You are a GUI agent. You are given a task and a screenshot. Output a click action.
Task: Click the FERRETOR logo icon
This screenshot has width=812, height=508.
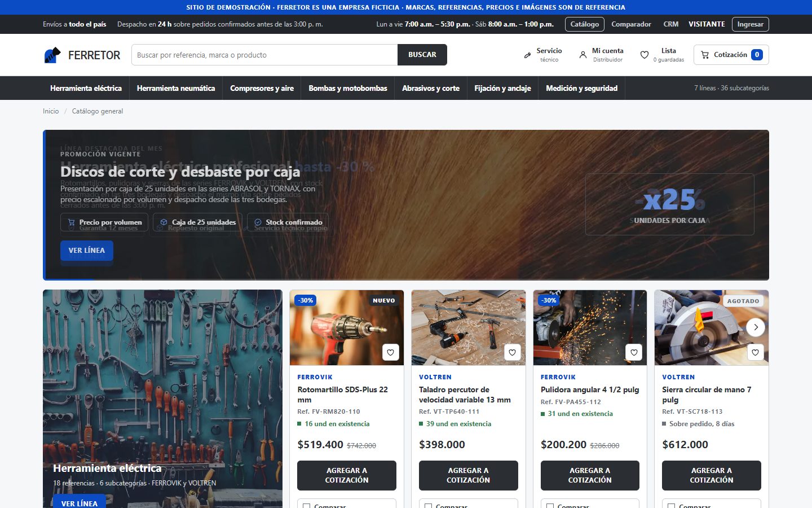pyautogui.click(x=52, y=55)
